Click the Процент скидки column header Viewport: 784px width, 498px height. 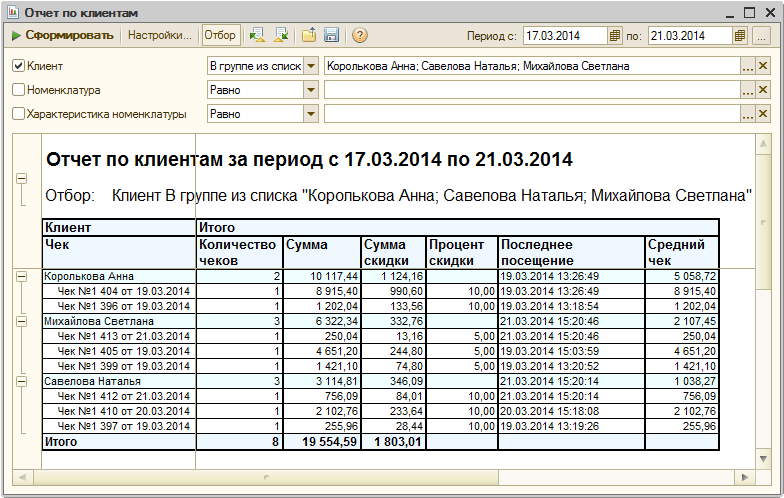click(462, 252)
